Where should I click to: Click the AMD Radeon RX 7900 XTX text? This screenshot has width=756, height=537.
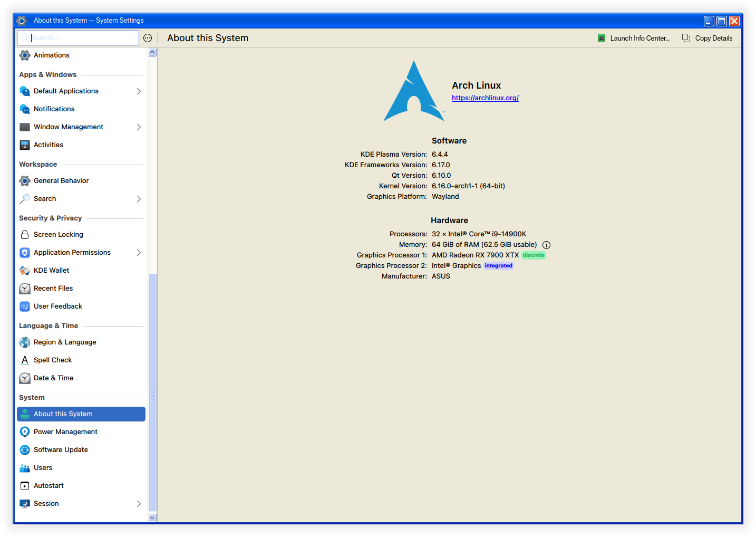tap(476, 255)
